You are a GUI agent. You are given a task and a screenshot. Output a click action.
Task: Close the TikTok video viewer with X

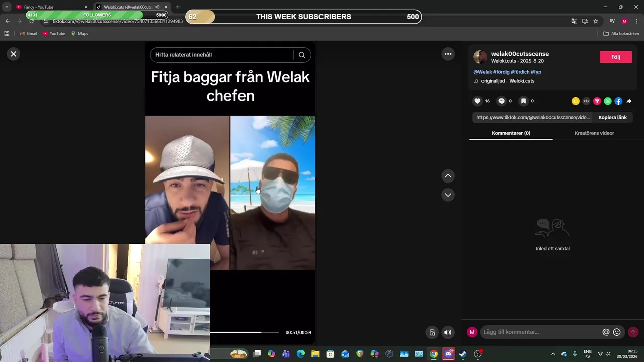[x=14, y=54]
